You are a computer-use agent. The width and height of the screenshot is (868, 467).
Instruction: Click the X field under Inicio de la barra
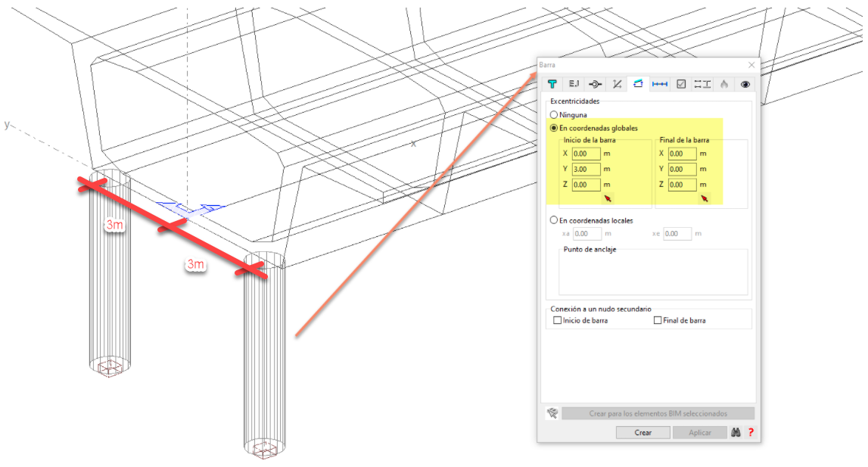coord(586,154)
